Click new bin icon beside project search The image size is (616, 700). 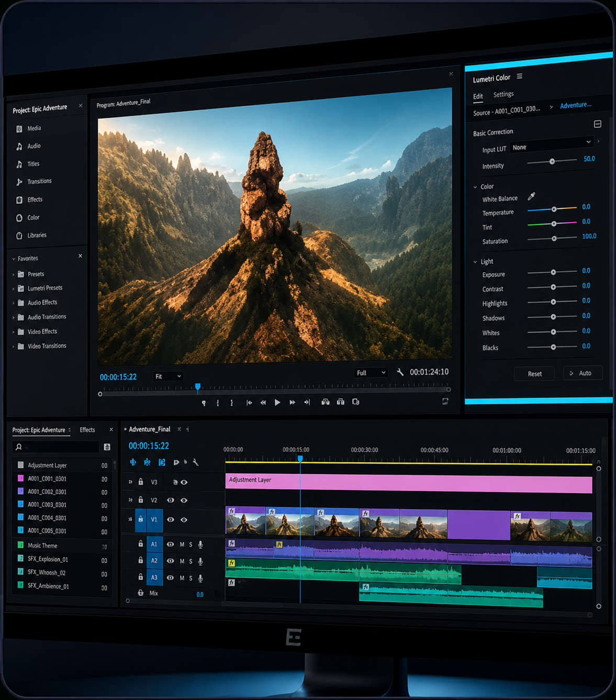coord(107,447)
